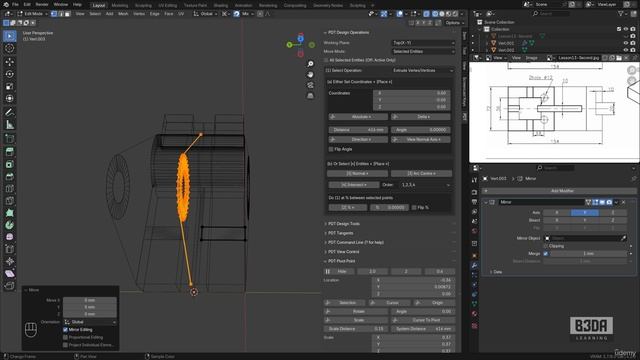Toggle the Mirror modifier Clipping checkbox

click(x=546, y=246)
